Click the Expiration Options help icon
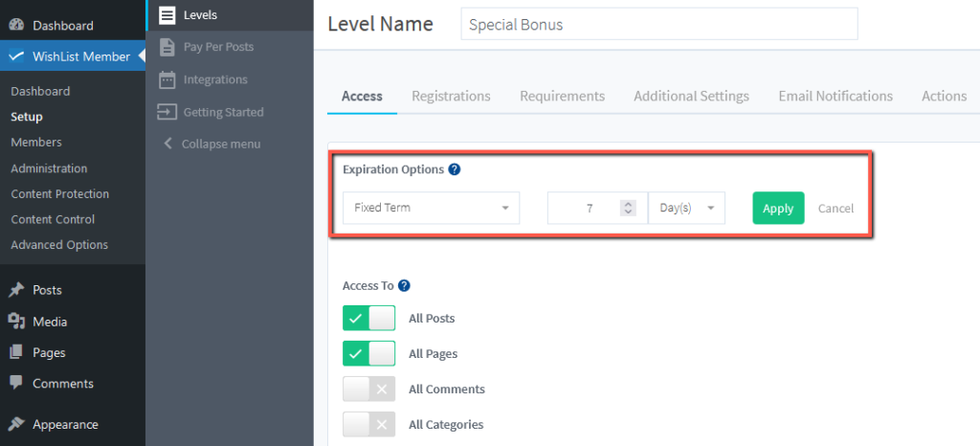Viewport: 980px width, 446px height. pyautogui.click(x=455, y=169)
